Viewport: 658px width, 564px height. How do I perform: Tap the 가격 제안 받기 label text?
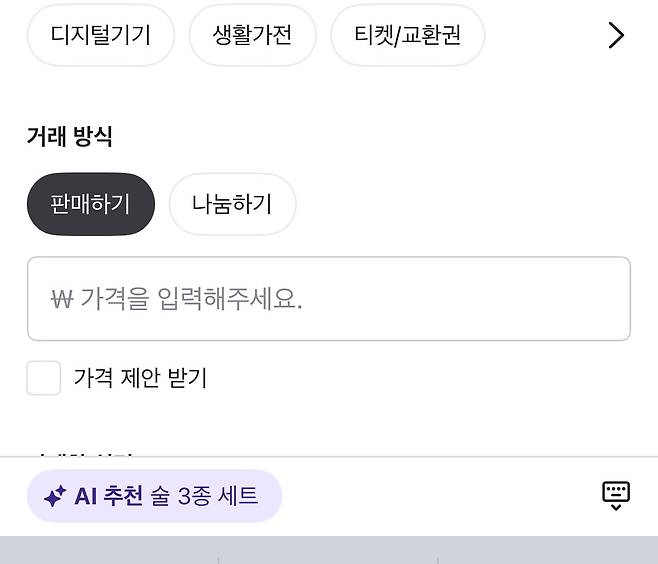coord(140,378)
